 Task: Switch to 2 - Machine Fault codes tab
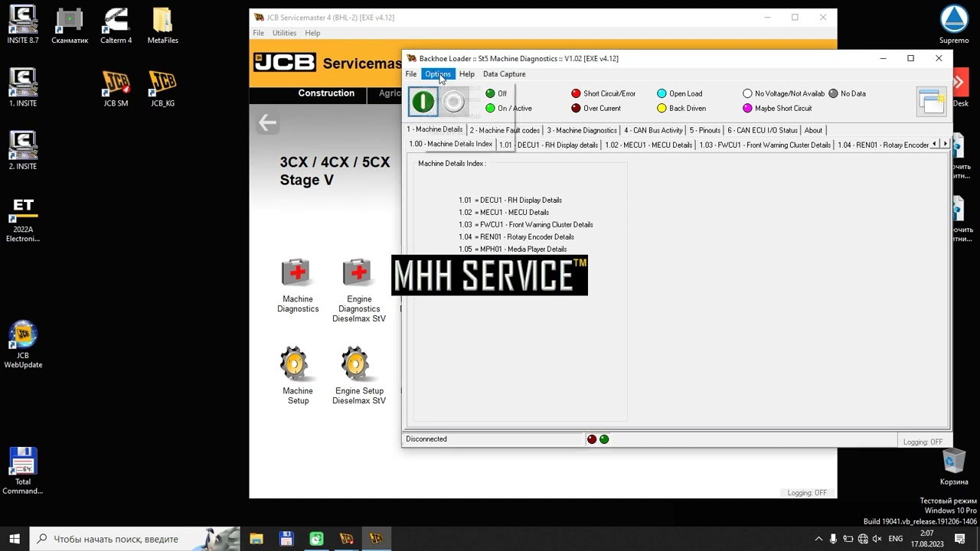(505, 130)
